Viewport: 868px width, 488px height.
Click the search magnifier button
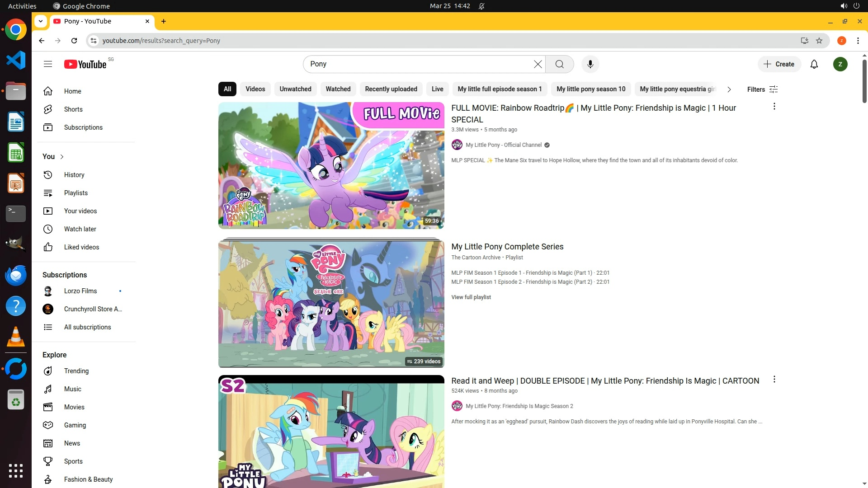coord(559,64)
